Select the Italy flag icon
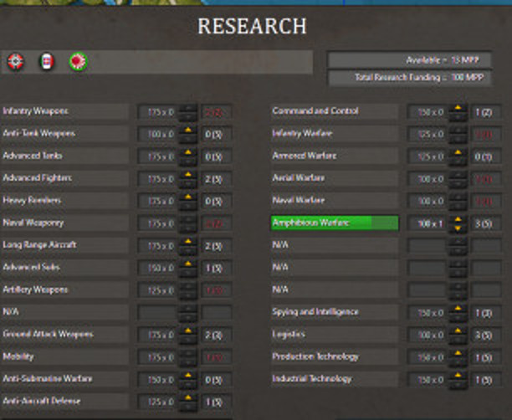 coord(47,62)
